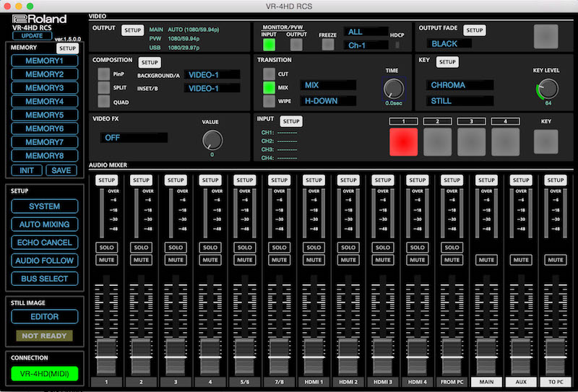
Task: Open ECHO CANCEL settings
Action: [x=45, y=243]
